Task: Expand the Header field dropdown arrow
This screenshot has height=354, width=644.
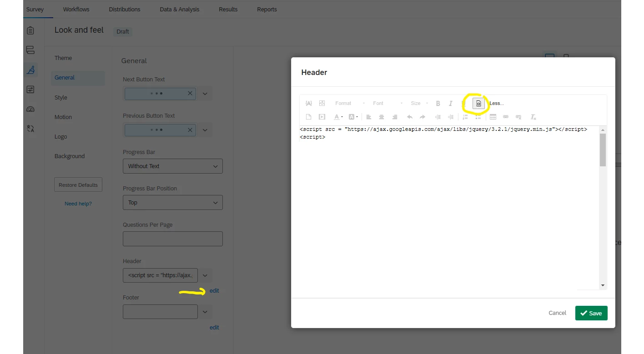Action: [x=205, y=275]
